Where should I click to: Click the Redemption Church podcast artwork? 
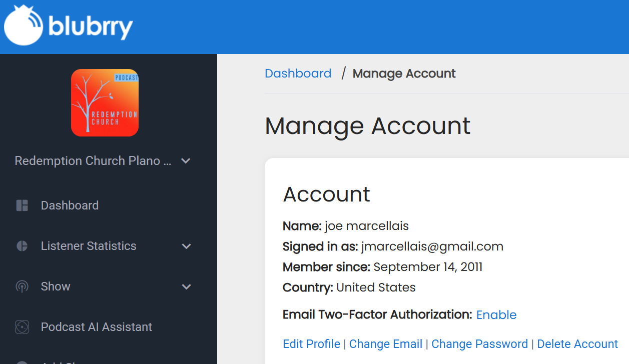105,102
